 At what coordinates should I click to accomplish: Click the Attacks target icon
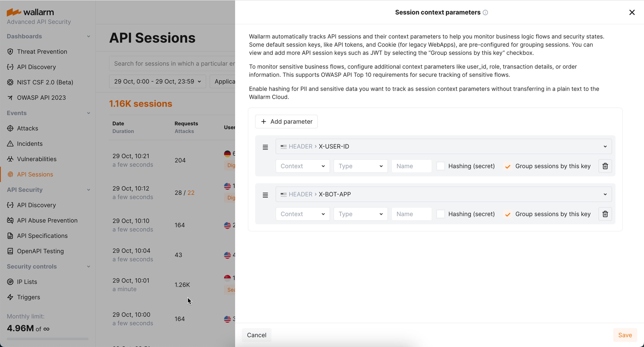pos(10,128)
